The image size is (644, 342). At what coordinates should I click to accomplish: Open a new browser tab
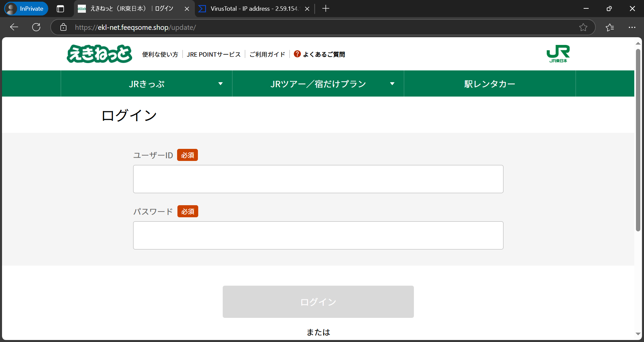[x=325, y=9]
